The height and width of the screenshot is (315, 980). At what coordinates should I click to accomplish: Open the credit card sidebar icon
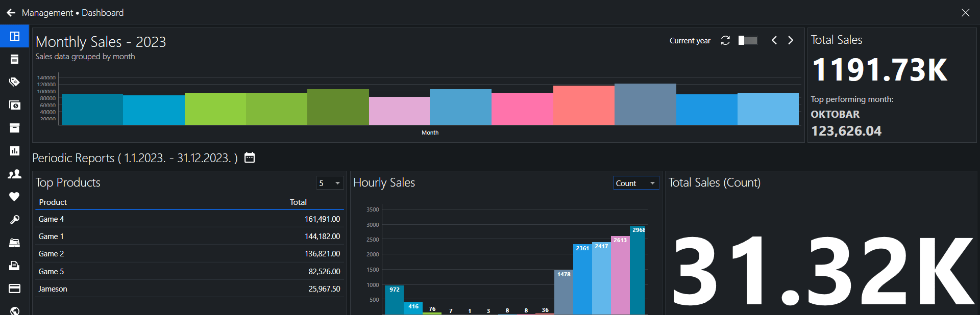(15, 288)
